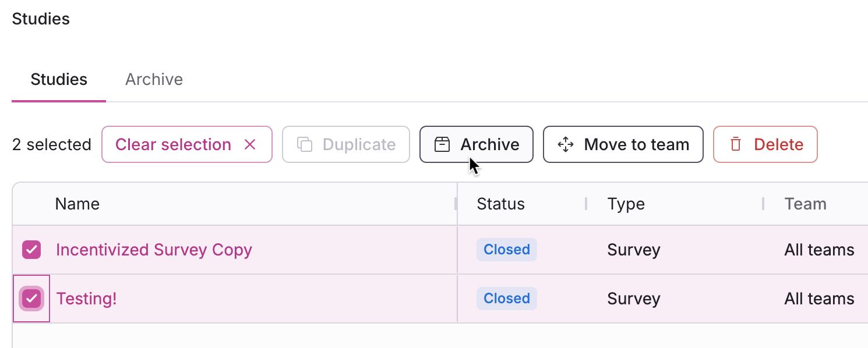Viewport: 868px width, 348px height.
Task: Click the Closed badge for Testing!
Action: pos(506,299)
